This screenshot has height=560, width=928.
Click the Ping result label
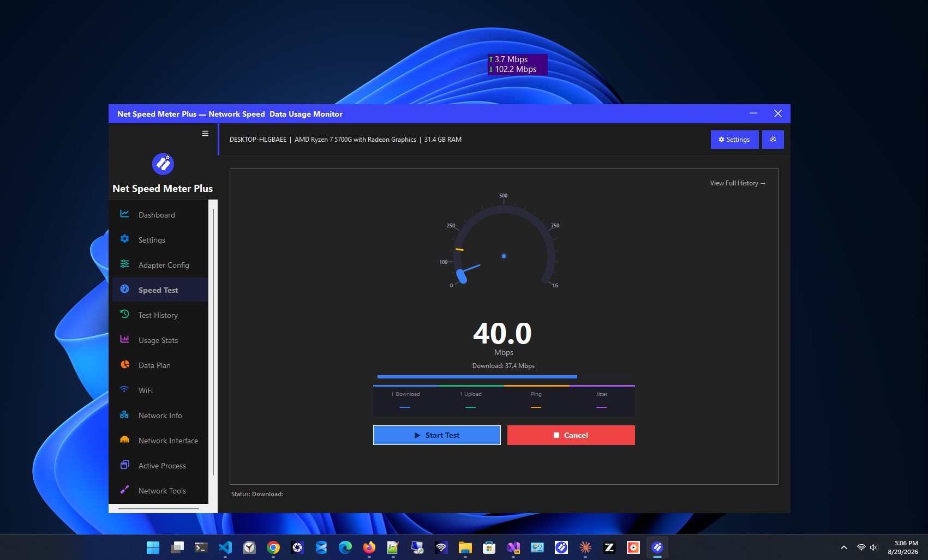click(536, 394)
